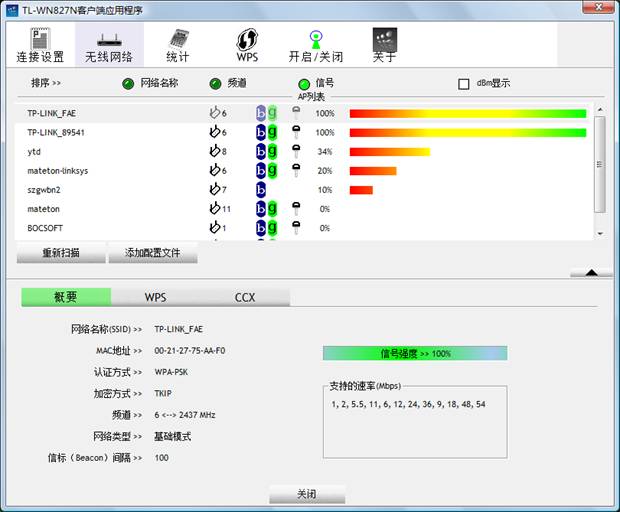Screen dimensions: 620x512
Task: Collapse details panel with the up arrow
Action: click(x=591, y=272)
